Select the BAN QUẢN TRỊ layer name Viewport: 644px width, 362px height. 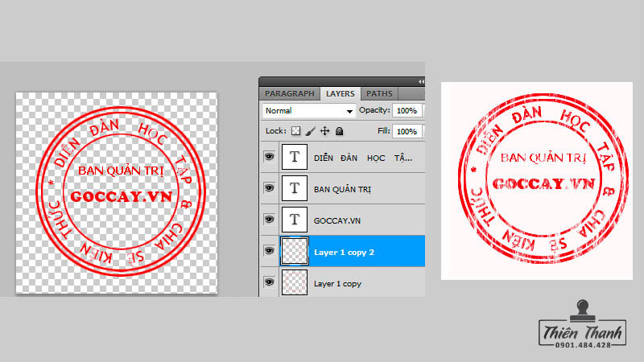(x=342, y=189)
